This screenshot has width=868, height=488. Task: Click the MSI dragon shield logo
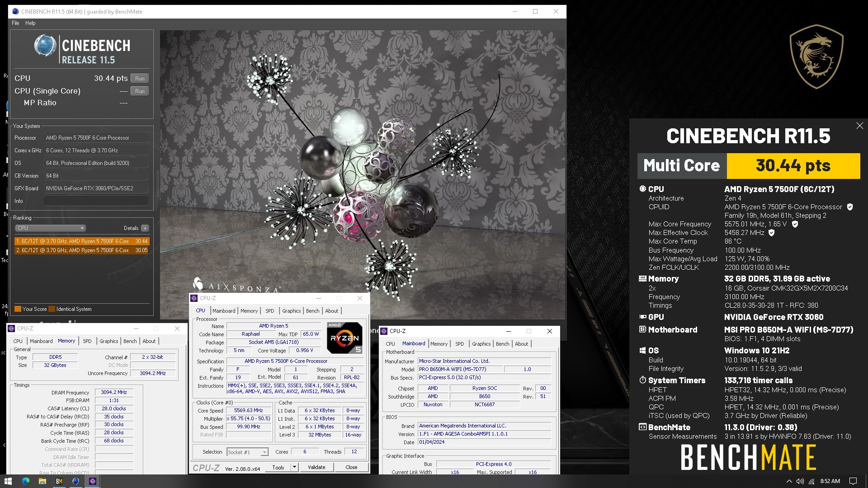[816, 56]
